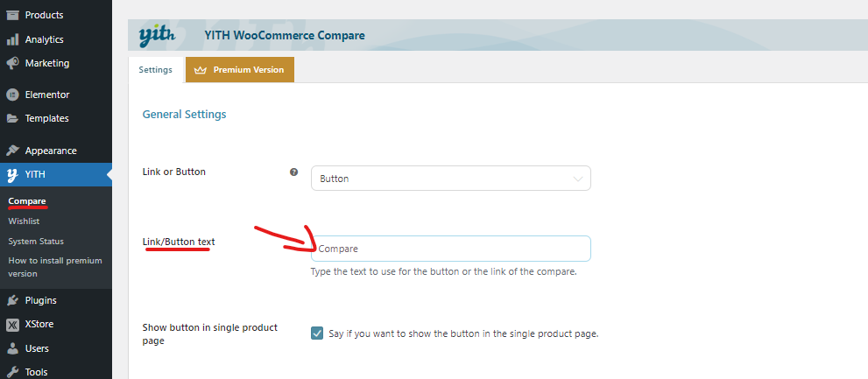This screenshot has width=868, height=379.
Task: Open the Link or Button dropdown
Action: click(450, 179)
